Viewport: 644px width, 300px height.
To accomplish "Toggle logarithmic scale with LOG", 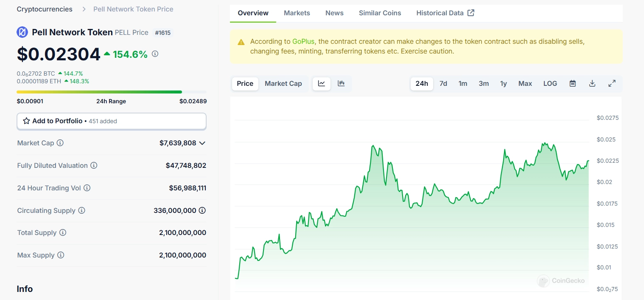I will tap(550, 83).
